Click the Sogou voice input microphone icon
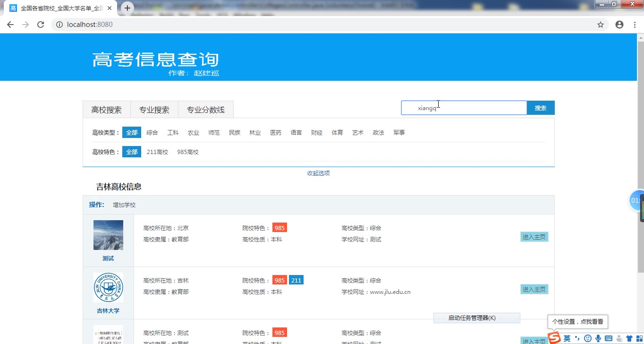The width and height of the screenshot is (644, 344). tap(598, 338)
